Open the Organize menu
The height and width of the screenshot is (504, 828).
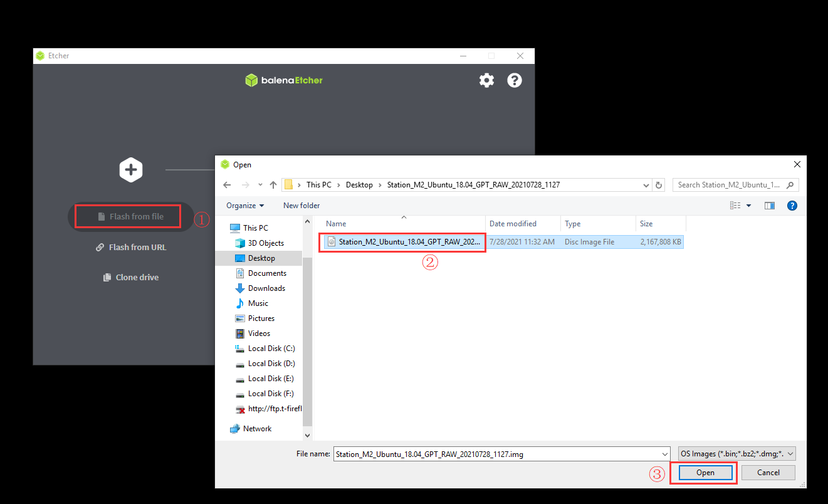tap(245, 206)
